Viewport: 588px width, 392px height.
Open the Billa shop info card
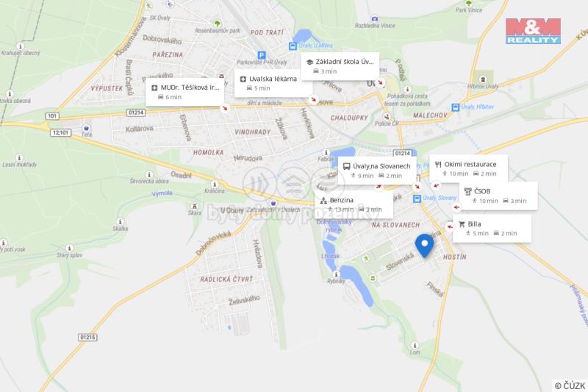[x=492, y=229]
